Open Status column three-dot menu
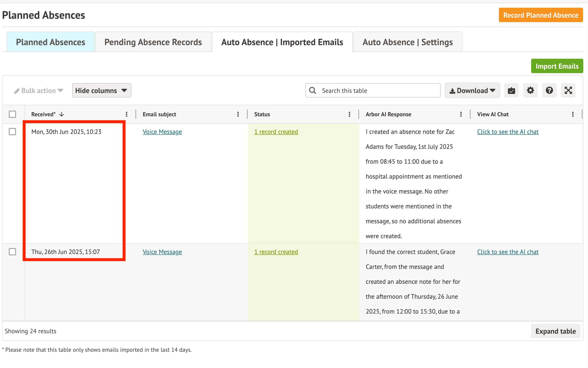 [350, 114]
